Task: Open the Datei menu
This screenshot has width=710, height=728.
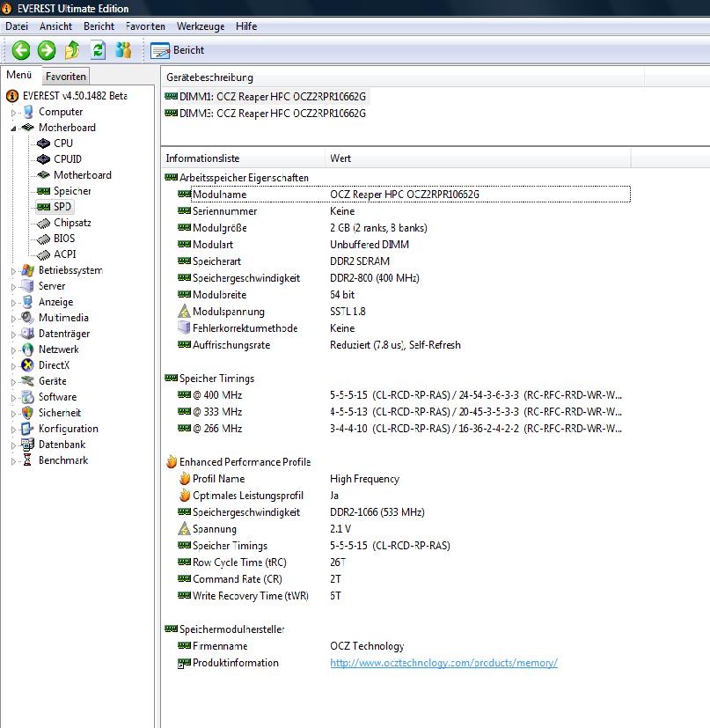Action: click(x=17, y=26)
